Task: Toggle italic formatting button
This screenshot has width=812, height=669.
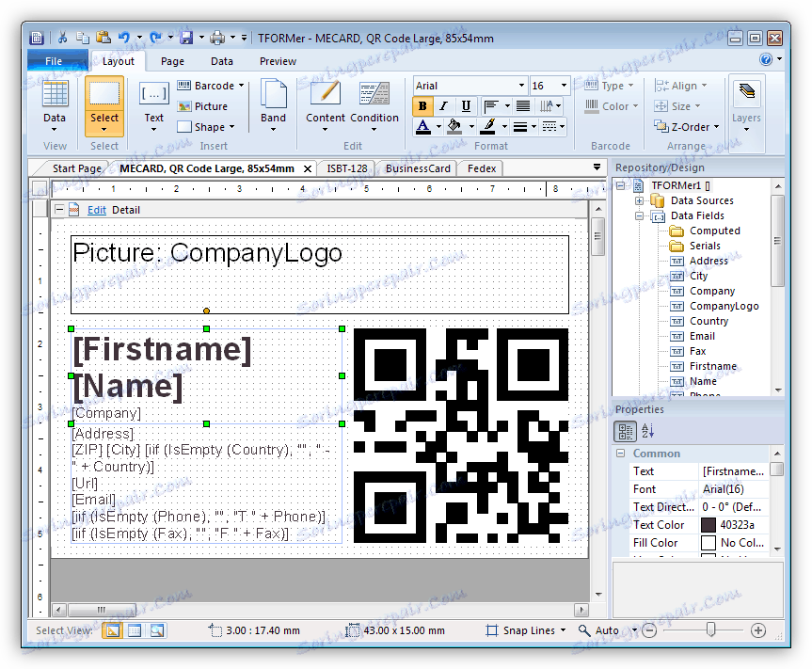Action: pyautogui.click(x=443, y=106)
